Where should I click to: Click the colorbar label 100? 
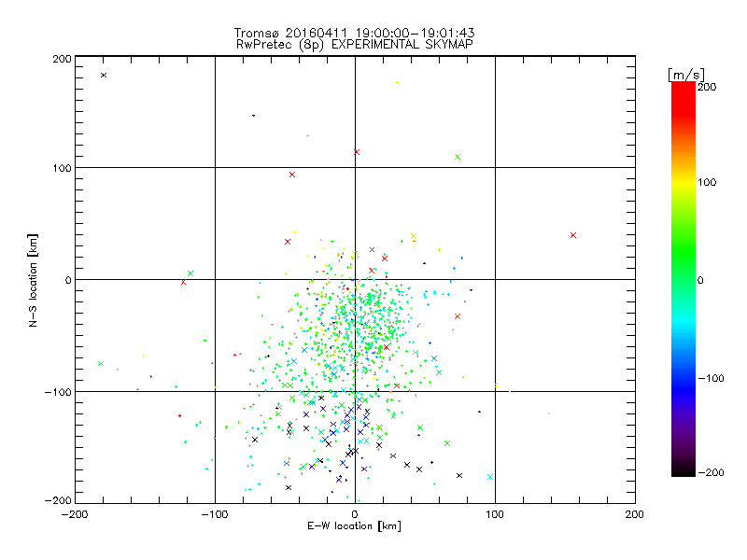(707, 182)
